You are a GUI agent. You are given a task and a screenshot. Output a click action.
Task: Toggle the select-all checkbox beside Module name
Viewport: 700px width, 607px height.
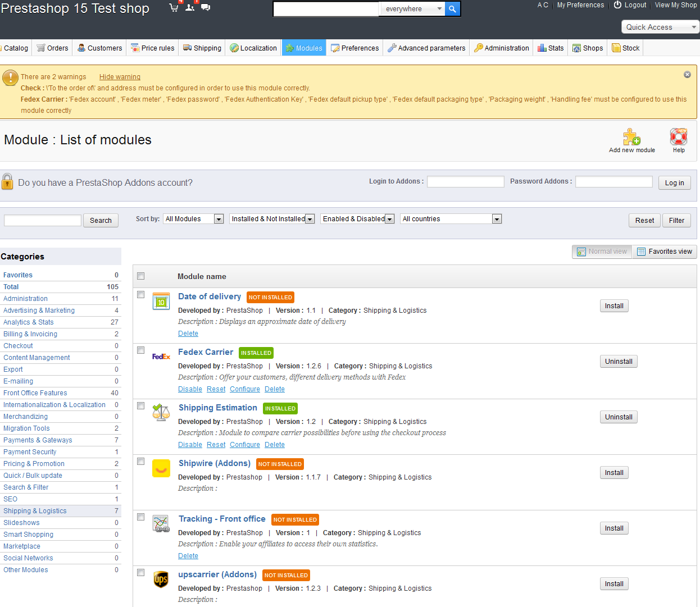point(141,276)
